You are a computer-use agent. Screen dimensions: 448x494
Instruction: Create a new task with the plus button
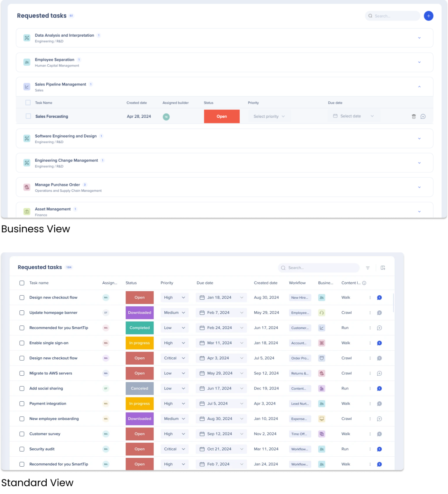[428, 15]
